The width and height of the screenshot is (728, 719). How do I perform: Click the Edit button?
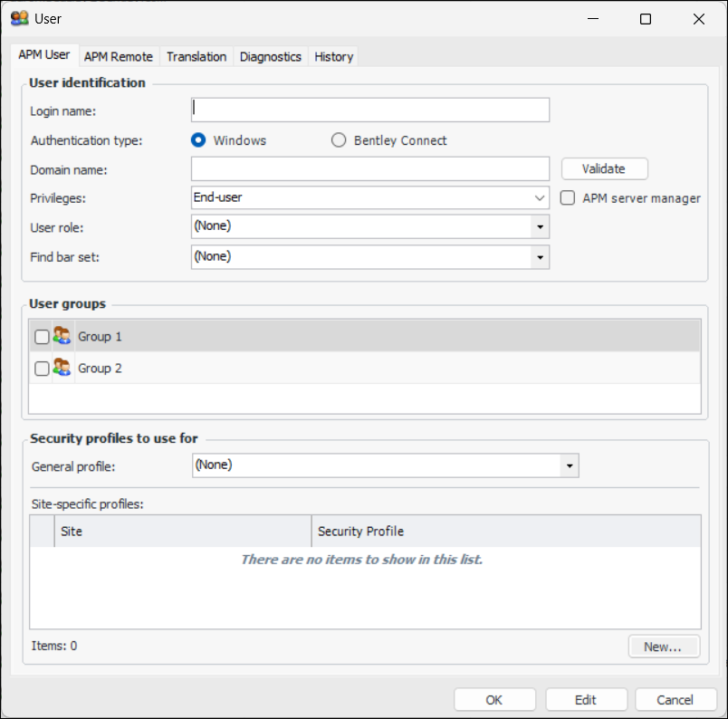point(587,699)
